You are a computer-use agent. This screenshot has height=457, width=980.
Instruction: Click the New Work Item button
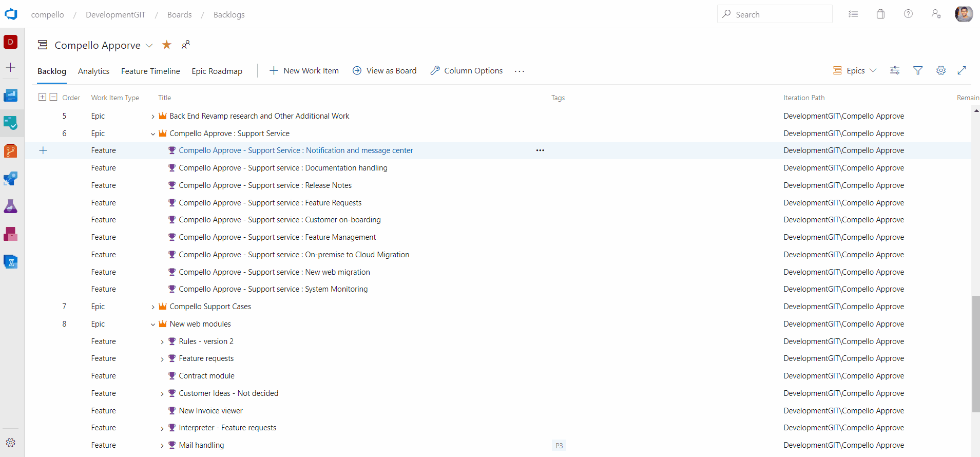304,70
